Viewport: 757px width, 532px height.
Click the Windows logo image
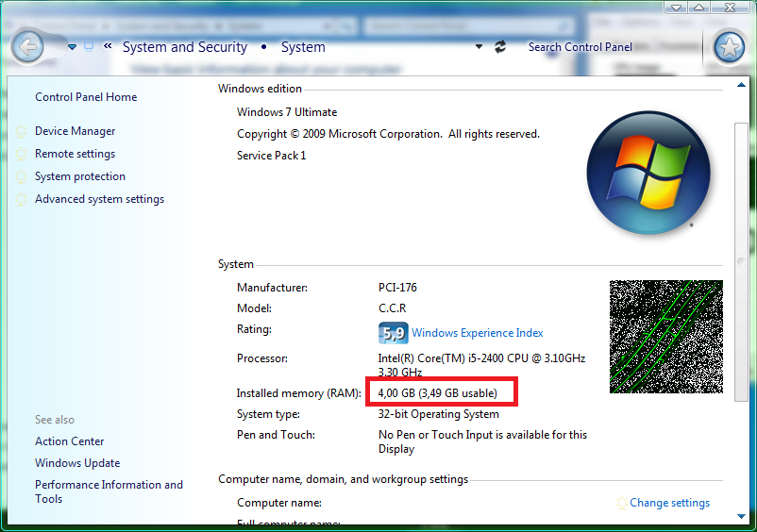coord(648,173)
